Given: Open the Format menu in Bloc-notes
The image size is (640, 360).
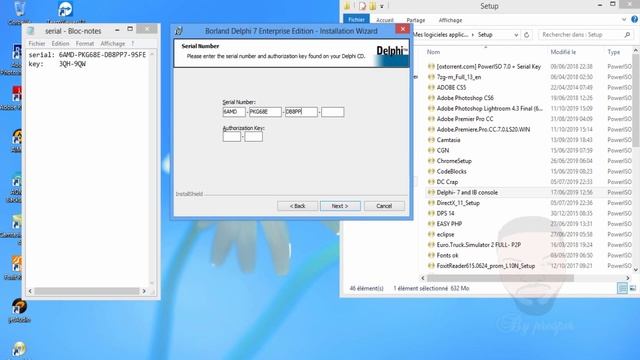Looking at the screenshot, I should (85, 43).
